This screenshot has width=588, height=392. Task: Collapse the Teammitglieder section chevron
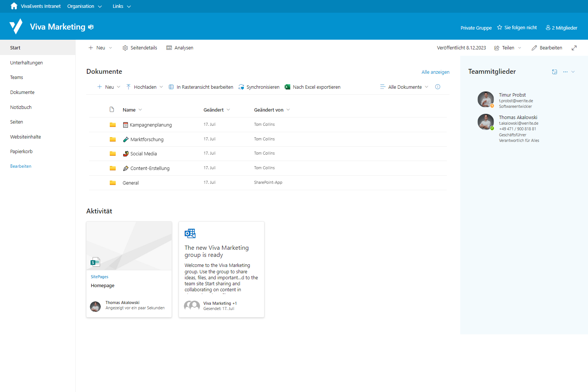[x=573, y=72]
